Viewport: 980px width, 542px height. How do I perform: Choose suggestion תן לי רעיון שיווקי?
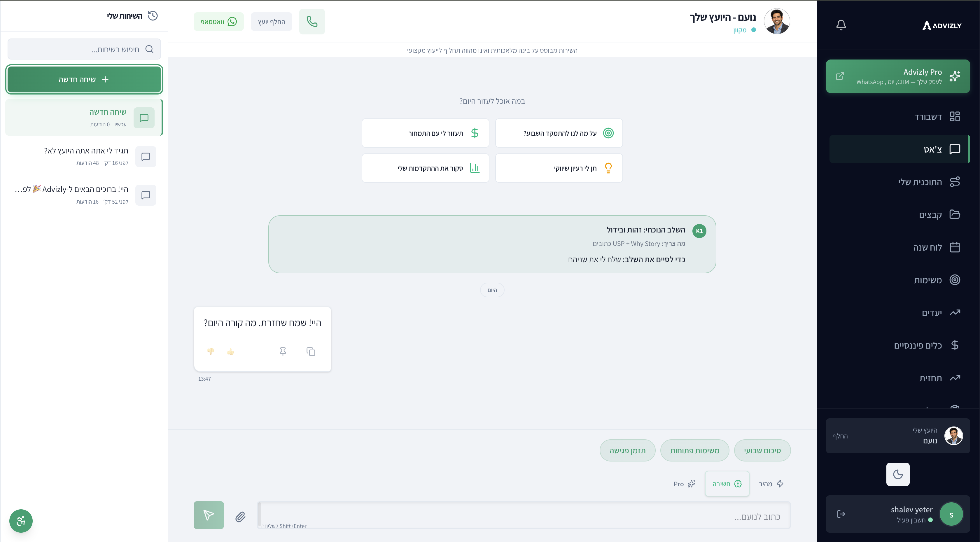[559, 168]
